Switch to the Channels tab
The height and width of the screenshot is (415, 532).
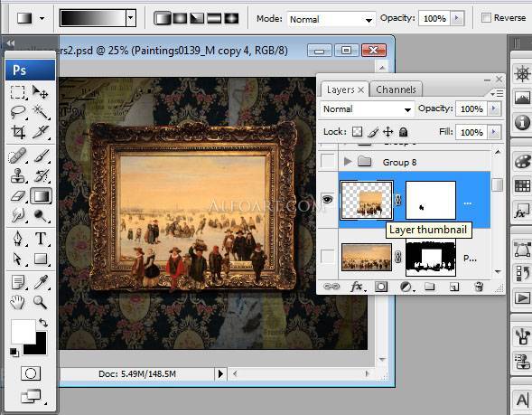tap(396, 90)
